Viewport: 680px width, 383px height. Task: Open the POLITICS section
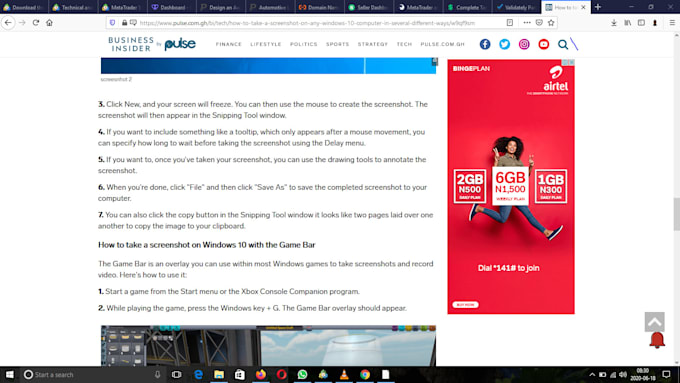(304, 44)
